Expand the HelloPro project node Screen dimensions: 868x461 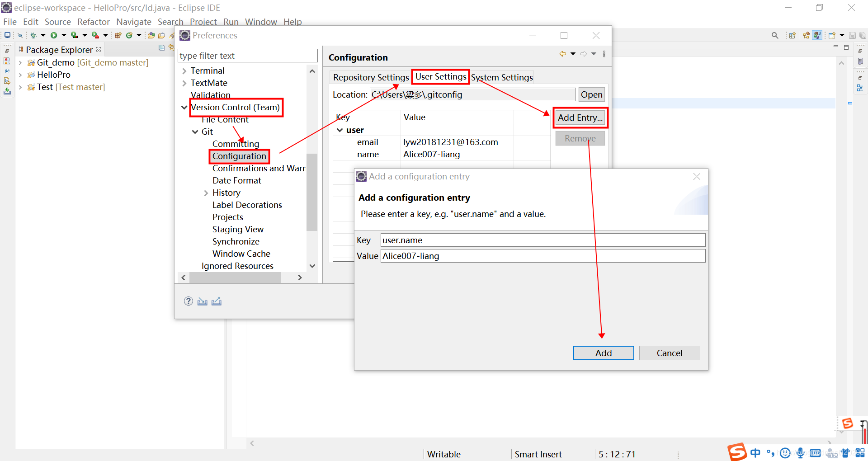click(20, 75)
